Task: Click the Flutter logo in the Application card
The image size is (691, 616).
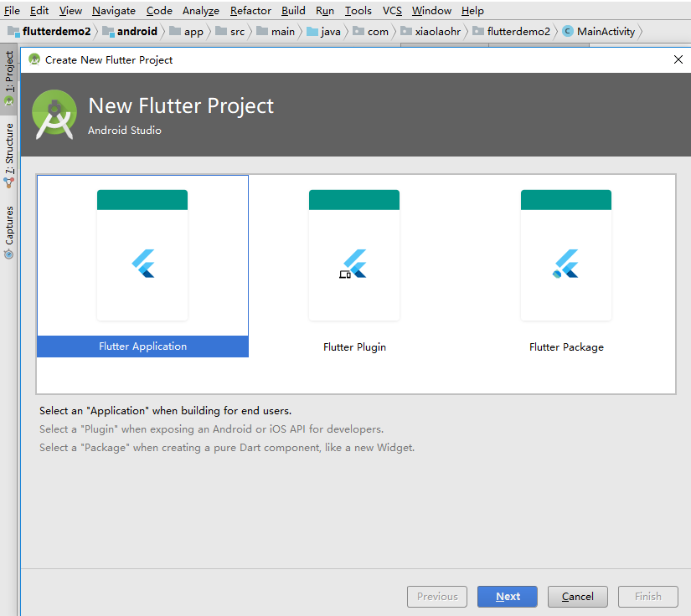Action: point(143,264)
